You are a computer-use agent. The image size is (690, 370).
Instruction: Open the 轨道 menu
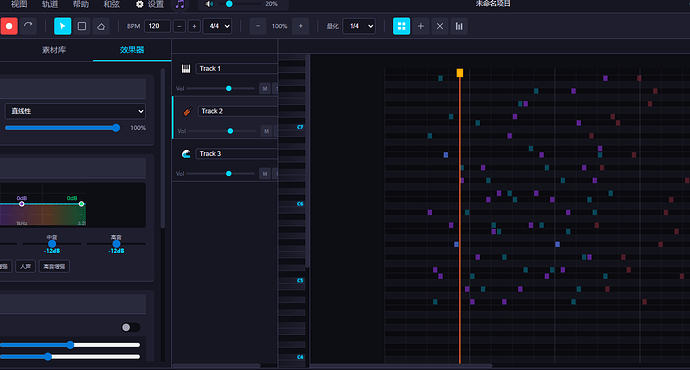click(x=50, y=4)
